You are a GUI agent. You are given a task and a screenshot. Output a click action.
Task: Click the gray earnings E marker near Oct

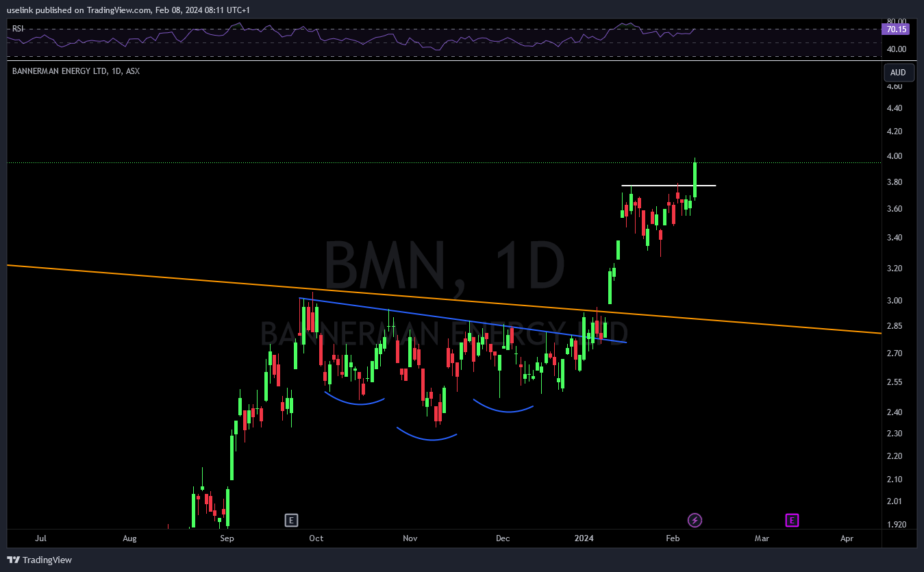(291, 521)
